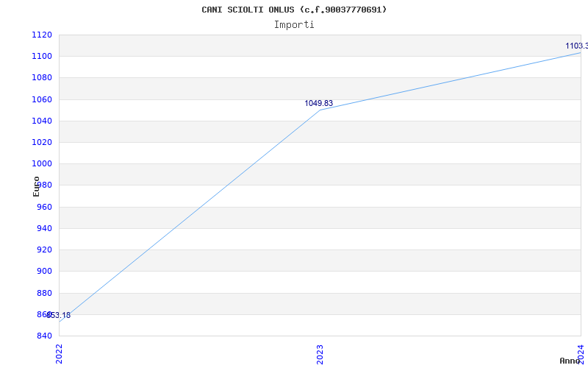
Task: Click the 900 y-axis value
Action: [x=44, y=271]
